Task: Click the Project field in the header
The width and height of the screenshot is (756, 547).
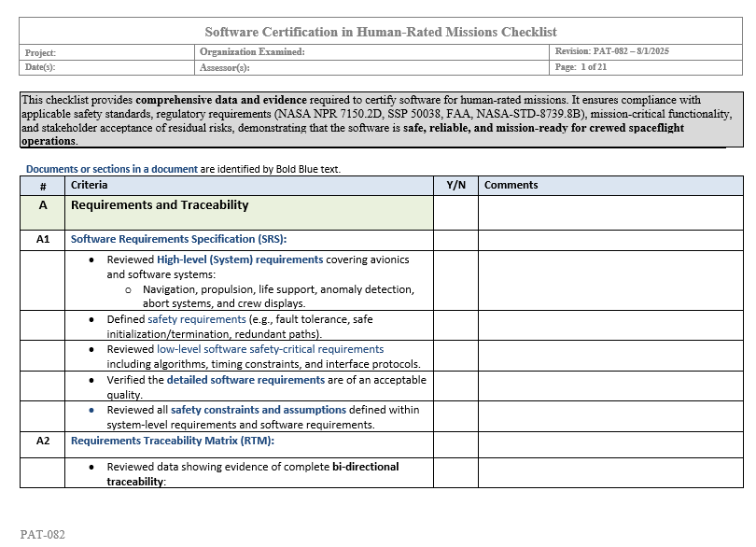Action: click(107, 52)
